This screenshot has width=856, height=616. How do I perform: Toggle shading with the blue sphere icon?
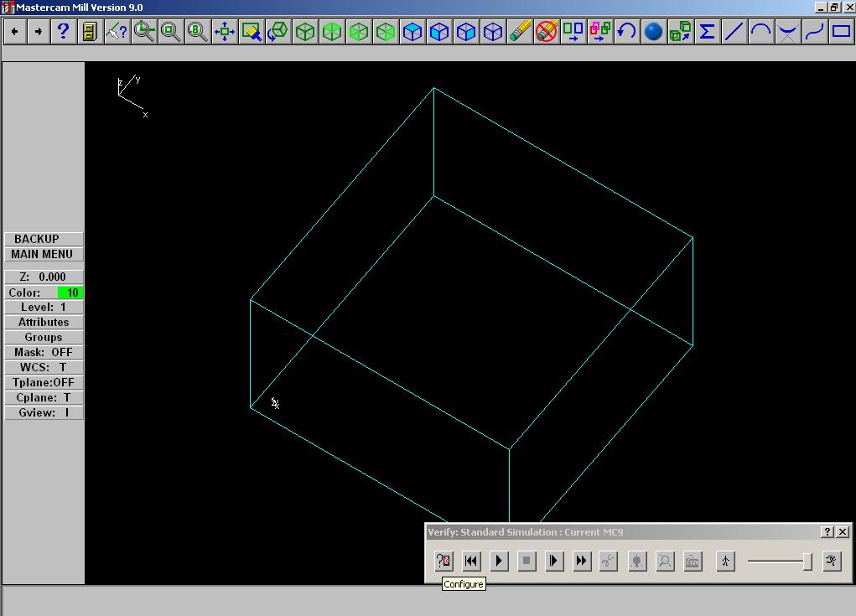click(653, 32)
